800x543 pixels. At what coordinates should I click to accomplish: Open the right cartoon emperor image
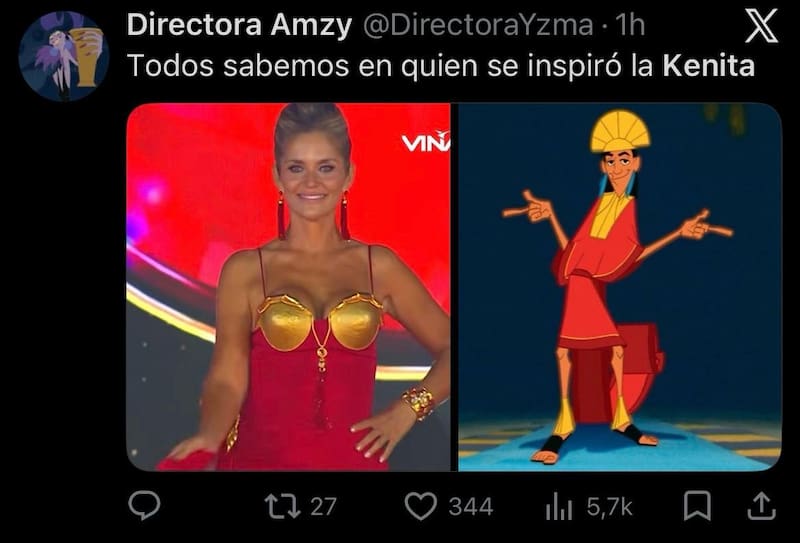click(619, 287)
